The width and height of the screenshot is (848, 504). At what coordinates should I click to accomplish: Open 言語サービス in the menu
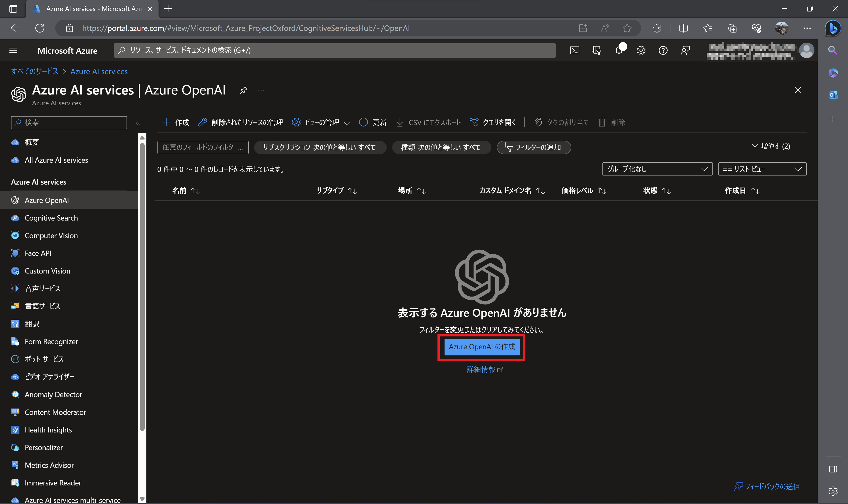click(69, 306)
